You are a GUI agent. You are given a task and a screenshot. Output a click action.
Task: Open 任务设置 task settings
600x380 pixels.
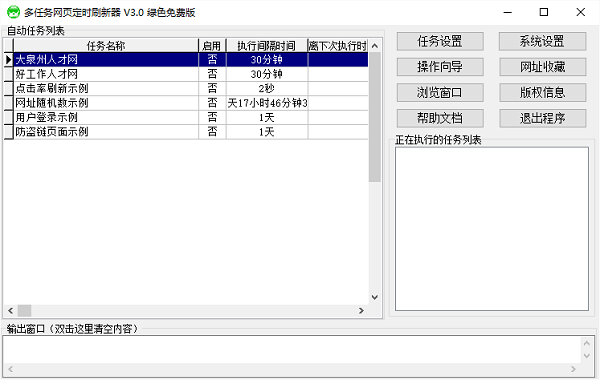[x=440, y=41]
